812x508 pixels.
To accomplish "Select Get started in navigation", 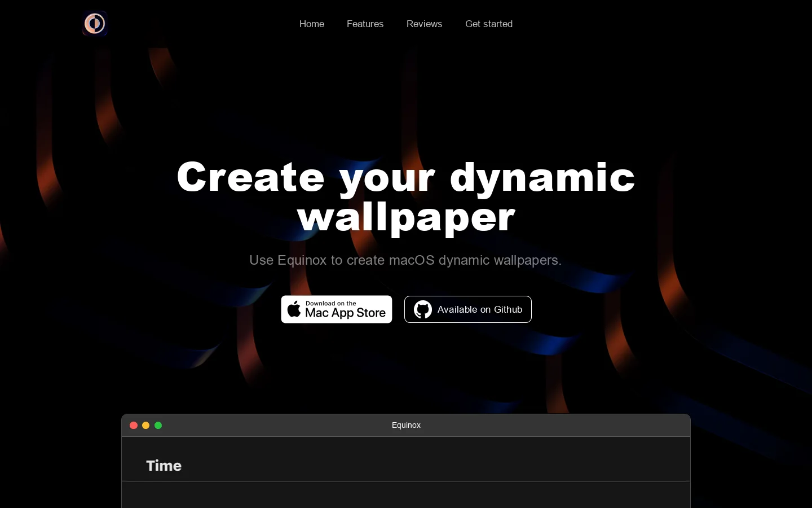I will (x=489, y=24).
